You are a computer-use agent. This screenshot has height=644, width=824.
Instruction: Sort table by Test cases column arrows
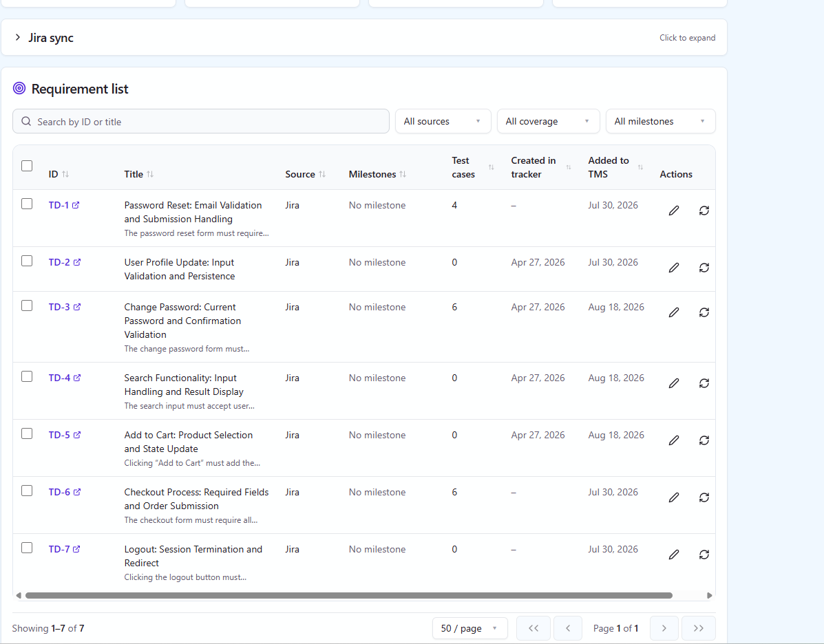(492, 167)
